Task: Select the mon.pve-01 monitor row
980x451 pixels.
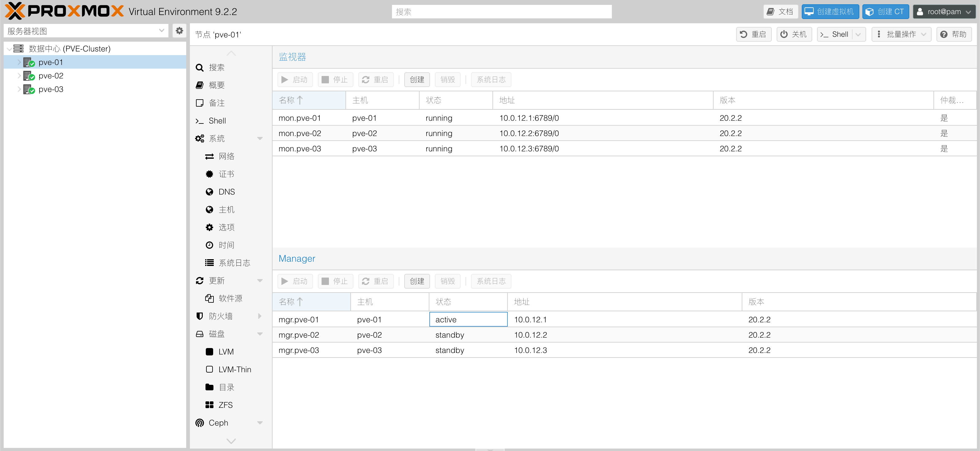Action: (624, 118)
